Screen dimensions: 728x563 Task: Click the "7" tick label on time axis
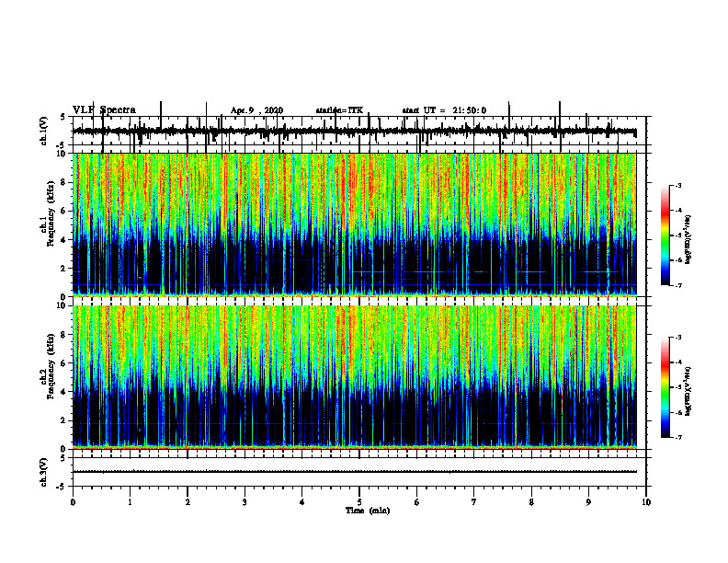tap(474, 502)
